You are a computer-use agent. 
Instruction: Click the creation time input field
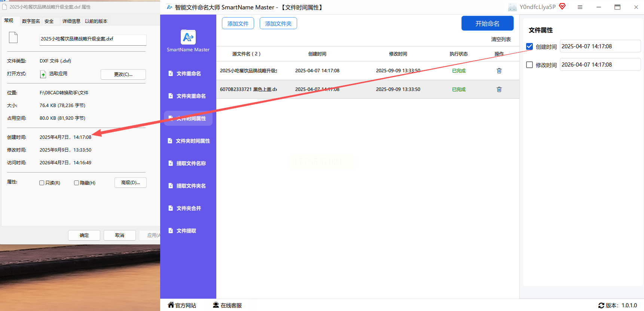click(x=599, y=46)
